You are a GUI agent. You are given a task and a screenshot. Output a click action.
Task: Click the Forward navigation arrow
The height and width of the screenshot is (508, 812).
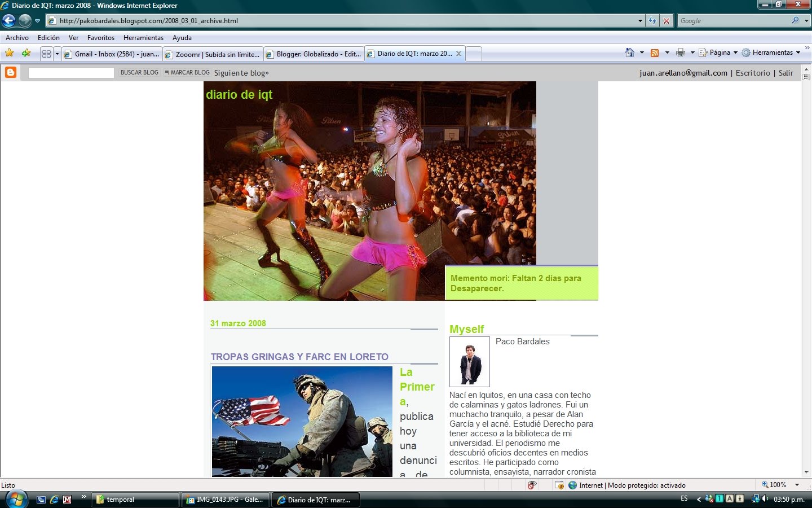click(x=25, y=21)
